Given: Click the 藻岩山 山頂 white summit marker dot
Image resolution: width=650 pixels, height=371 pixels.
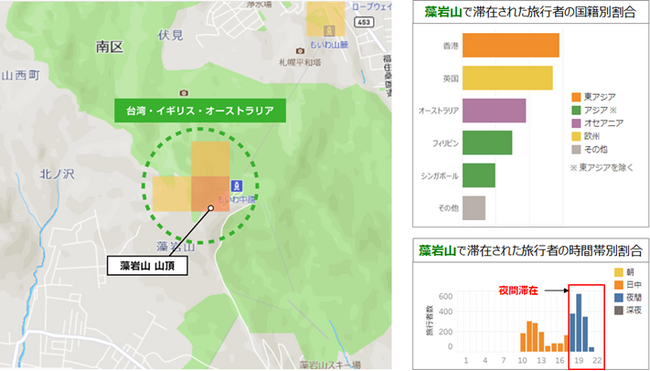Looking at the screenshot, I should point(211,208).
